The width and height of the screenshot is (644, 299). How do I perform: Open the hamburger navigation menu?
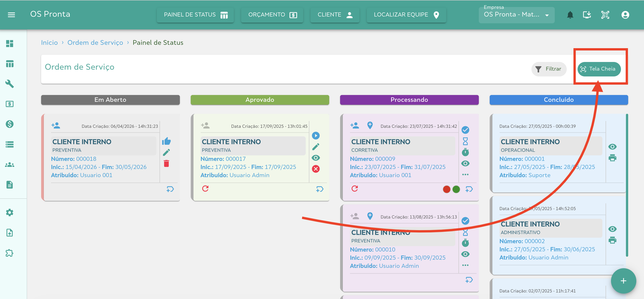pos(11,15)
